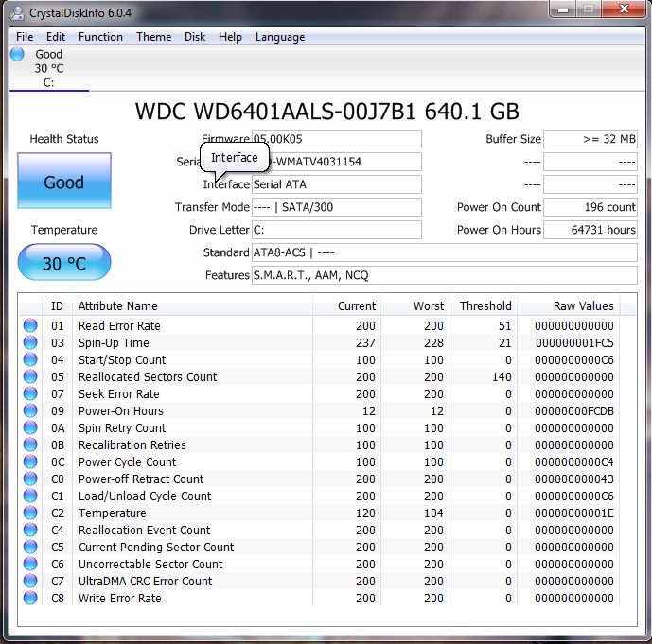Click the CrystalDiskInfo title bar app icon
The height and width of the screenshot is (644, 652).
point(17,10)
